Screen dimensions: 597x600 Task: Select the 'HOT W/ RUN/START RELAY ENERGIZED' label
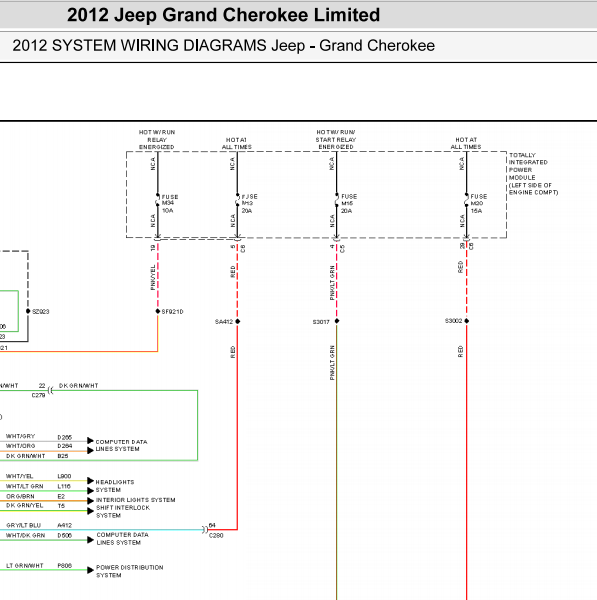point(336,140)
